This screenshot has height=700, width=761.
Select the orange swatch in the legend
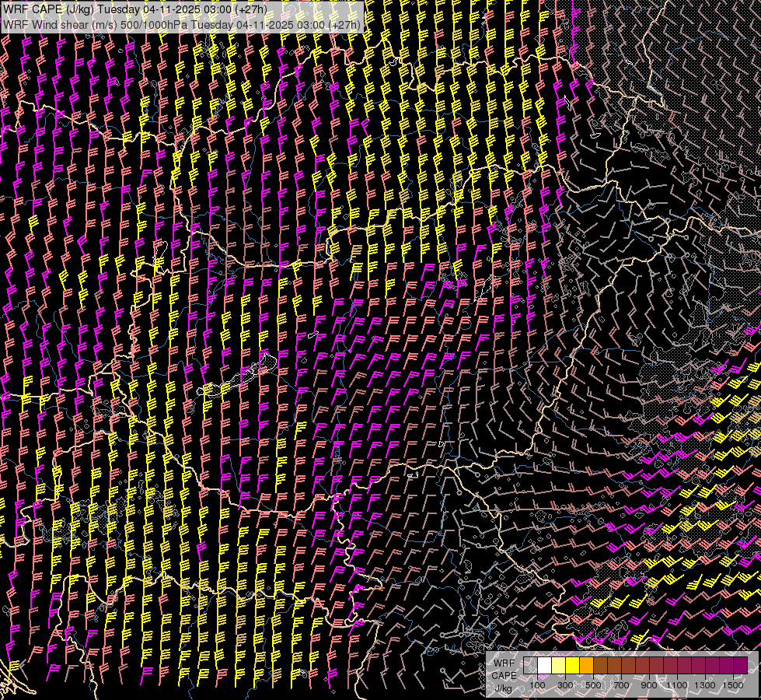(586, 665)
